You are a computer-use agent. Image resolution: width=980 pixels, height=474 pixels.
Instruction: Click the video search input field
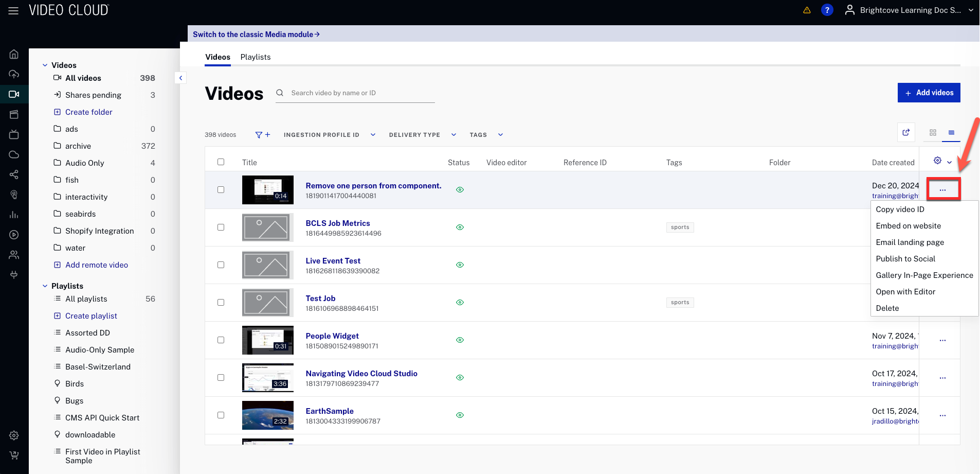[x=360, y=93]
